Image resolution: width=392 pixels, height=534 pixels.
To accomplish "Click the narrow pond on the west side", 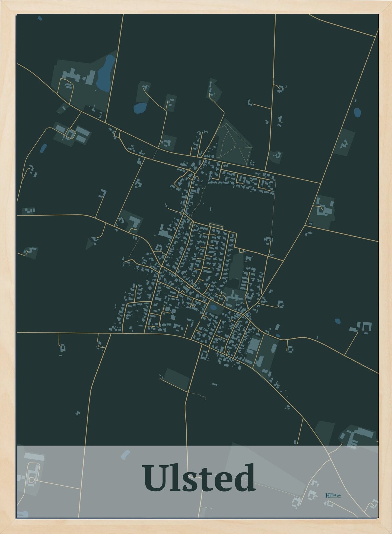I will [43, 148].
